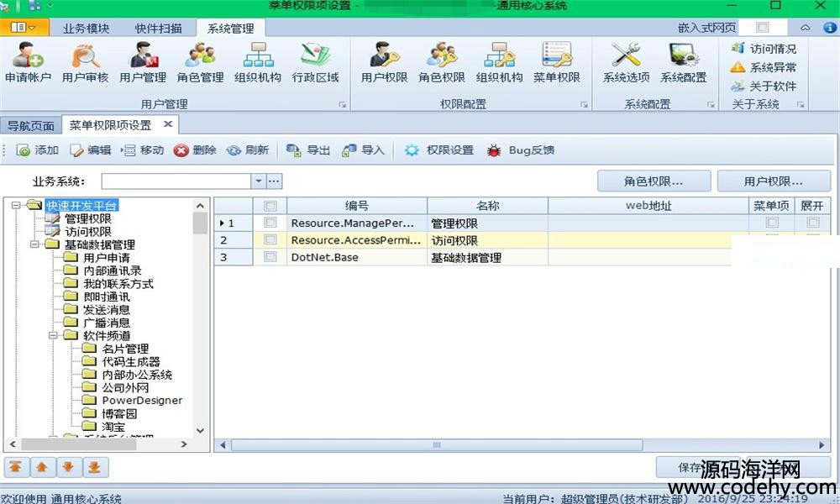Image resolution: width=840 pixels, height=504 pixels.
Task: Open 用户审核 user review icon
Action: (85, 62)
